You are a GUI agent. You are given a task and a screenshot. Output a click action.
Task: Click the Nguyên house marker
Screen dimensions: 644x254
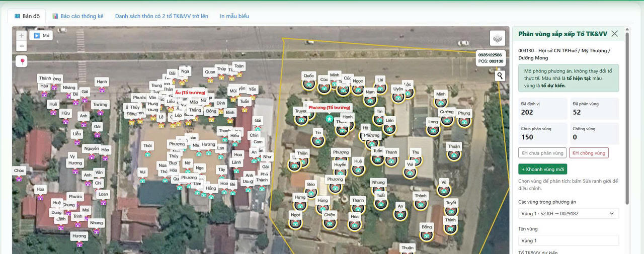pyautogui.click(x=92, y=156)
